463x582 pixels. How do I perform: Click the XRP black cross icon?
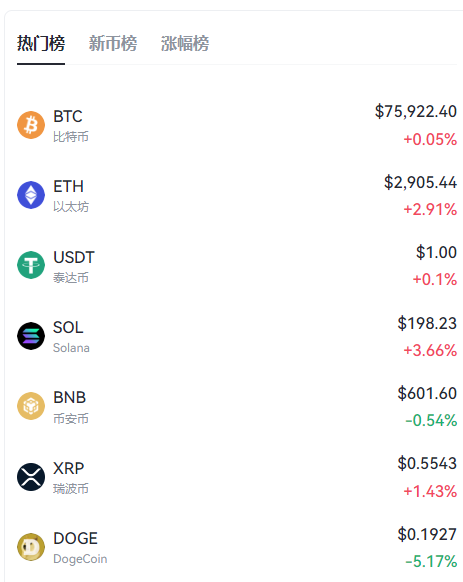click(31, 477)
